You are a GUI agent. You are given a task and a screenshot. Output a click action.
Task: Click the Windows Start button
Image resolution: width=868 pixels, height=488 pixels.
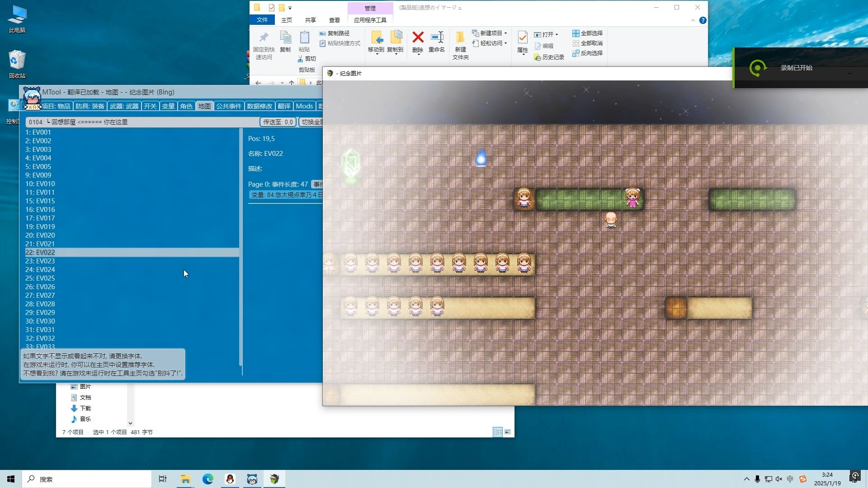(11, 479)
